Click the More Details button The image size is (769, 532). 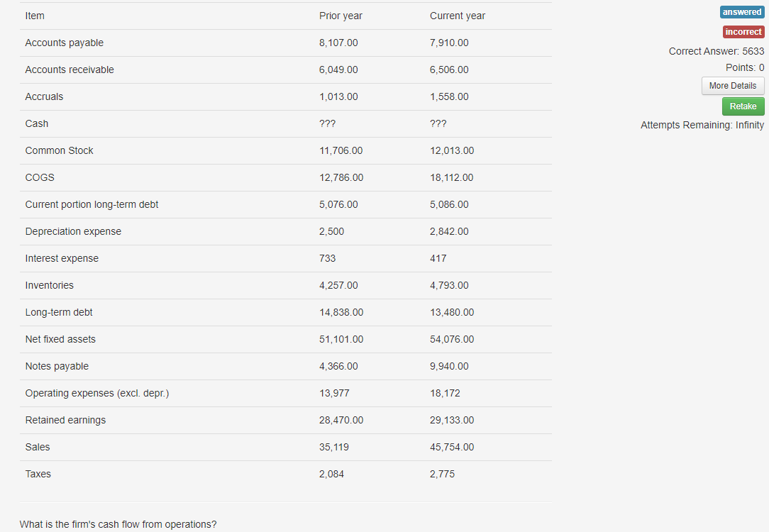tap(733, 86)
